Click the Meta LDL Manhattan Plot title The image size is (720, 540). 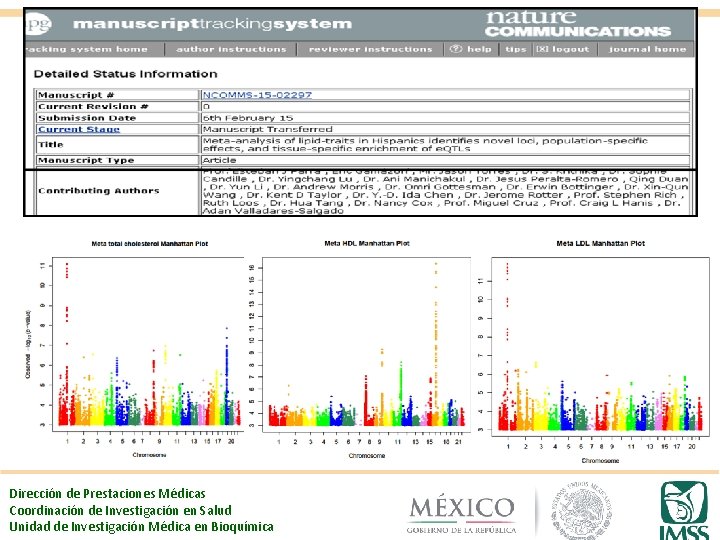[601, 243]
